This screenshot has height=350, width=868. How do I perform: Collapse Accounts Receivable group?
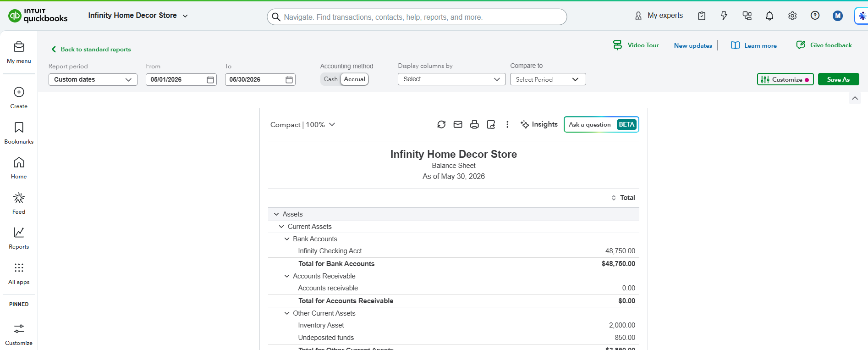287,276
